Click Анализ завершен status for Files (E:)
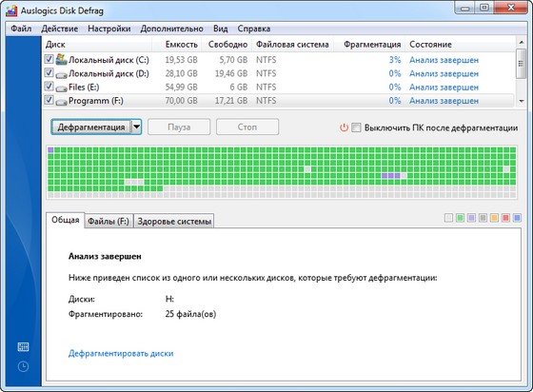Viewport: 533px width, 392px height. (444, 88)
